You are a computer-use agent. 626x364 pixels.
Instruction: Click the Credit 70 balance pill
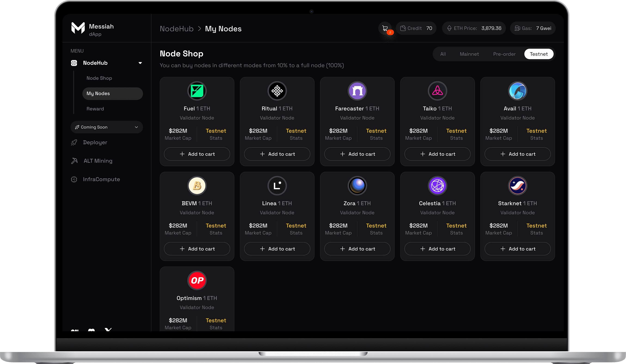point(416,28)
